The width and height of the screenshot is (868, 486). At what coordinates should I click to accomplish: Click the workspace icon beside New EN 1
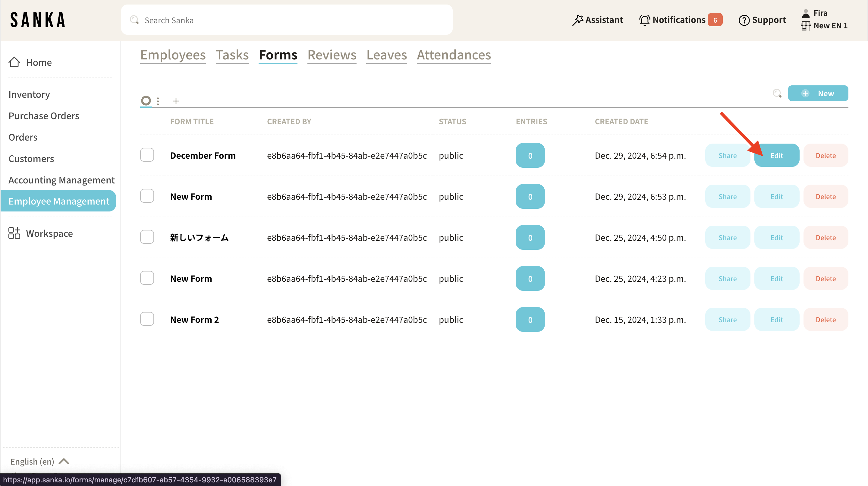coord(806,26)
